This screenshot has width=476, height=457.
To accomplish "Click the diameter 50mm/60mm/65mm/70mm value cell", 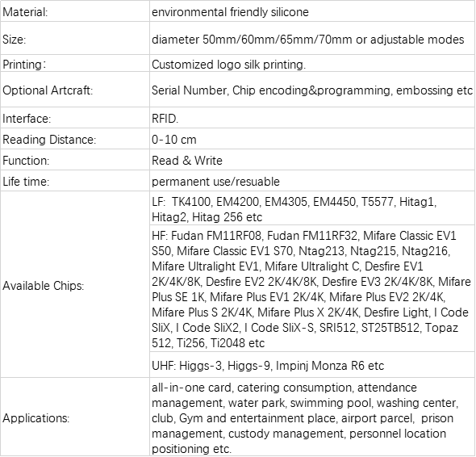I will coord(312,38).
